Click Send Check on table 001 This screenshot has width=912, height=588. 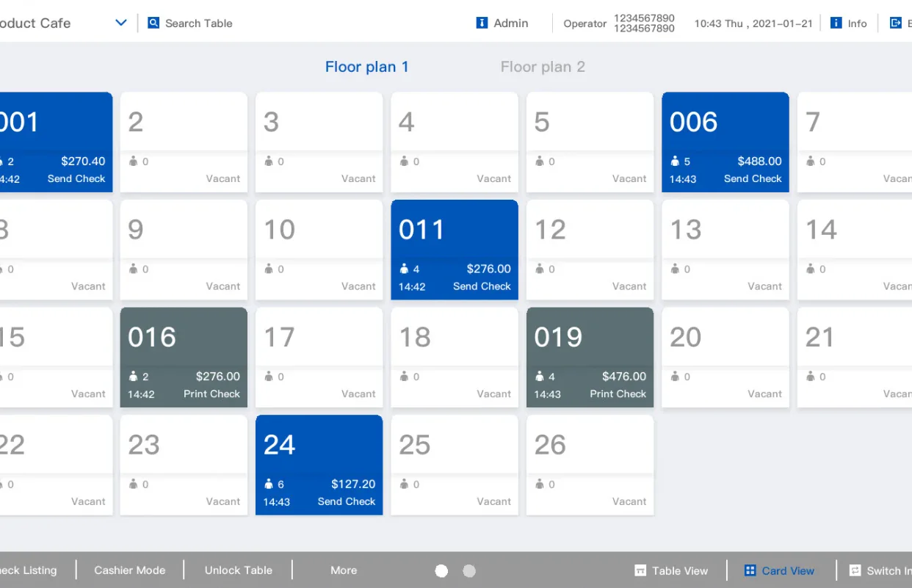pos(76,178)
